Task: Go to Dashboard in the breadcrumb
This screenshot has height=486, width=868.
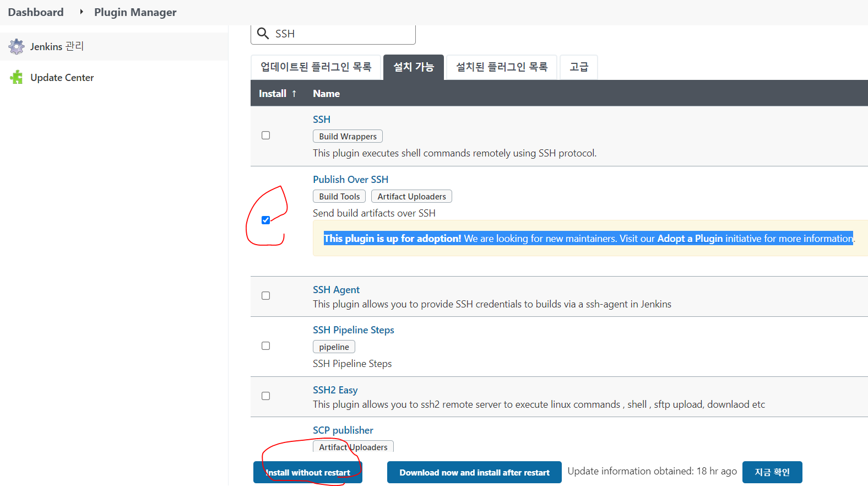Action: [x=36, y=12]
